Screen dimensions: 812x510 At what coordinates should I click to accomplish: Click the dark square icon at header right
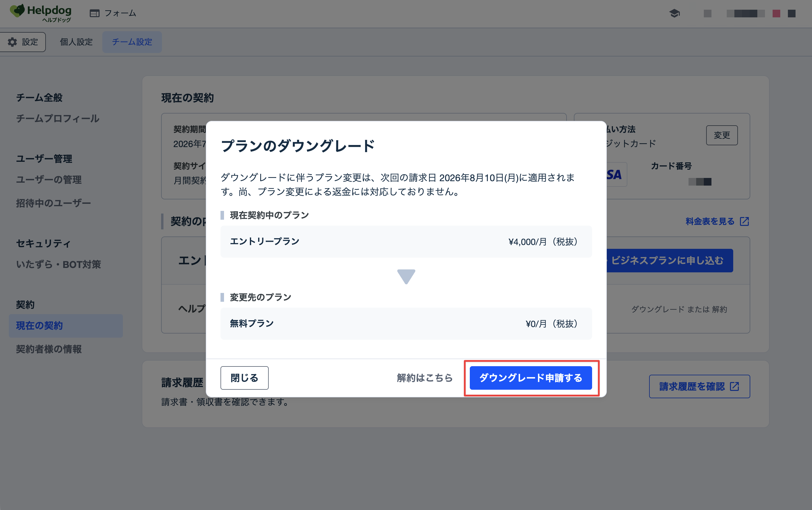tap(791, 14)
